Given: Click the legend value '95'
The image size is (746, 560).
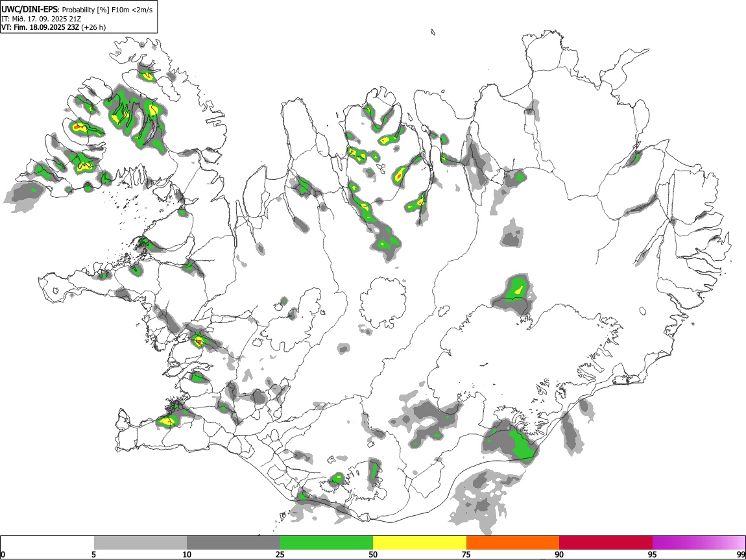Looking at the screenshot, I should pyautogui.click(x=653, y=554).
